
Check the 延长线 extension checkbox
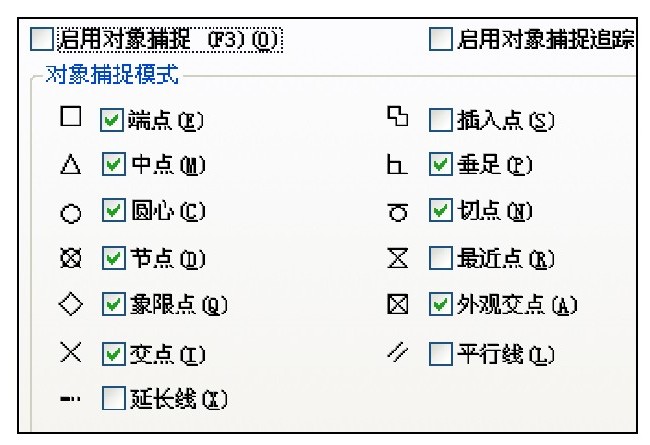(113, 399)
